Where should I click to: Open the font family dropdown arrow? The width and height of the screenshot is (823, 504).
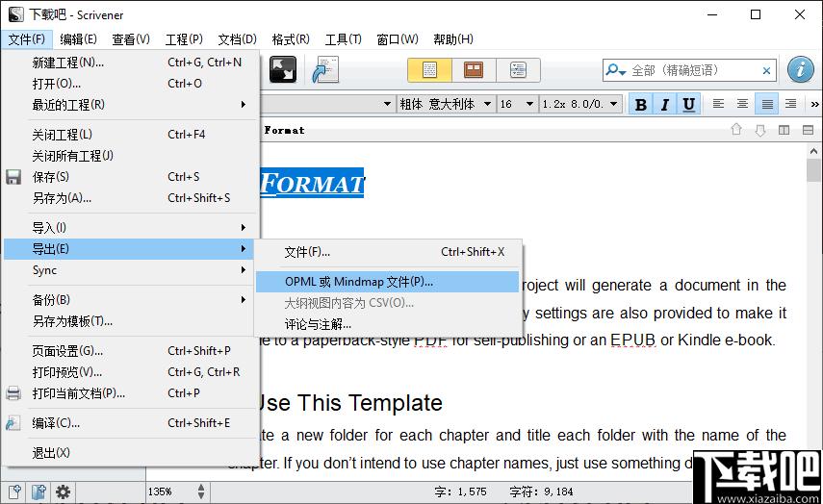click(x=387, y=104)
